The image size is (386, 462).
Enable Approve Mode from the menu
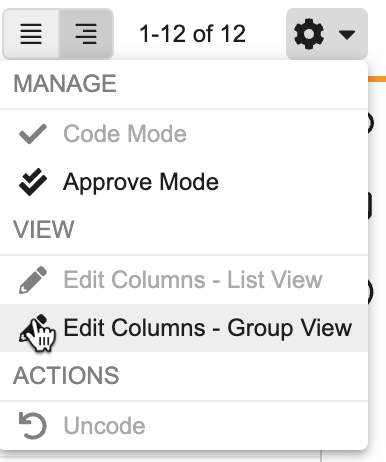[184, 182]
